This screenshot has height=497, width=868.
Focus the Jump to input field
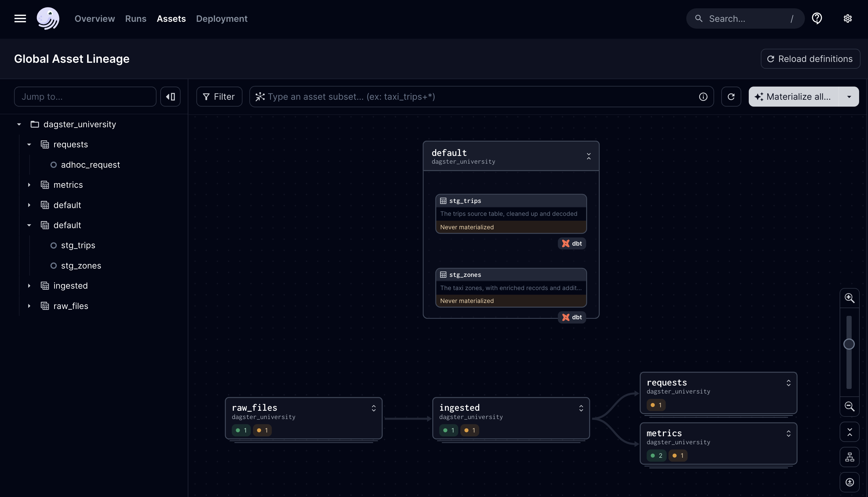(85, 97)
